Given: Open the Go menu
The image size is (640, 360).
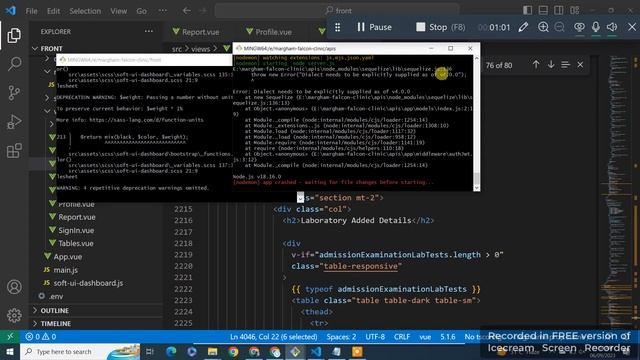Looking at the screenshot, I should click(x=142, y=11).
